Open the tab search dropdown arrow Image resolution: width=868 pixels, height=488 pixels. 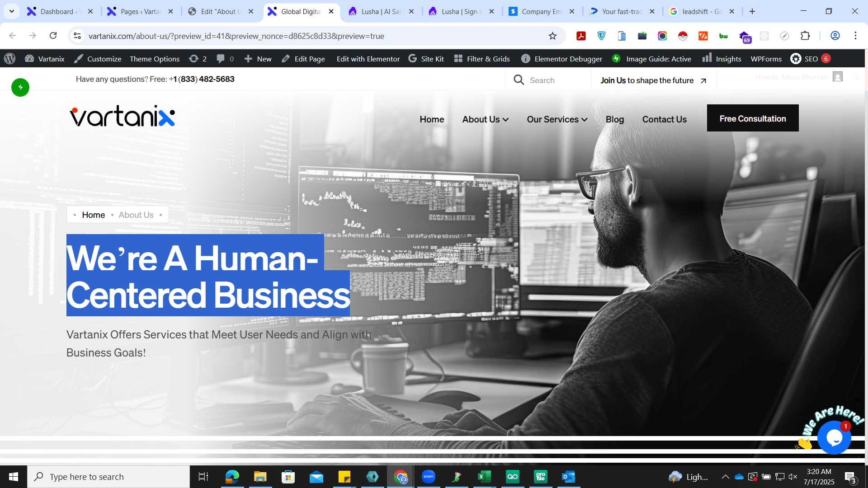coord(11,11)
